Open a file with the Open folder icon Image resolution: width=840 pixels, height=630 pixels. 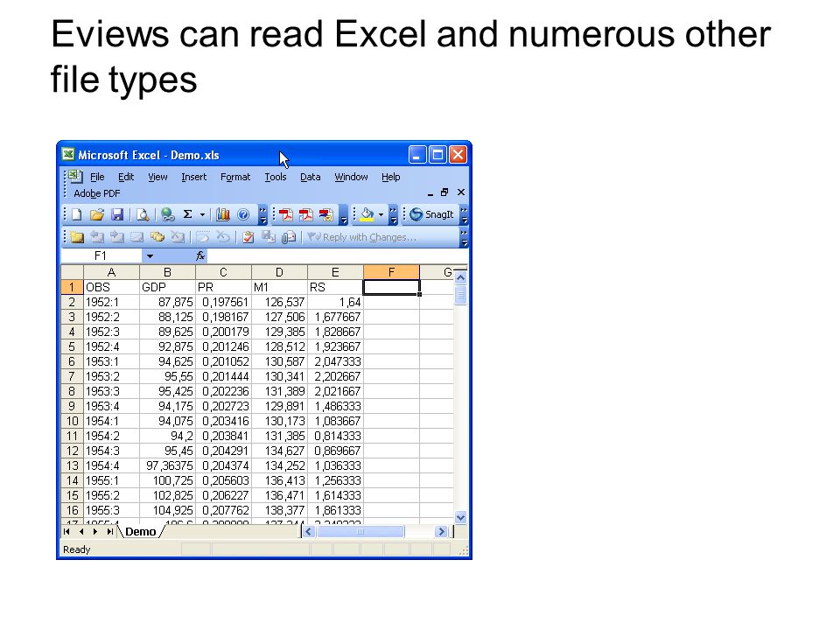point(97,215)
